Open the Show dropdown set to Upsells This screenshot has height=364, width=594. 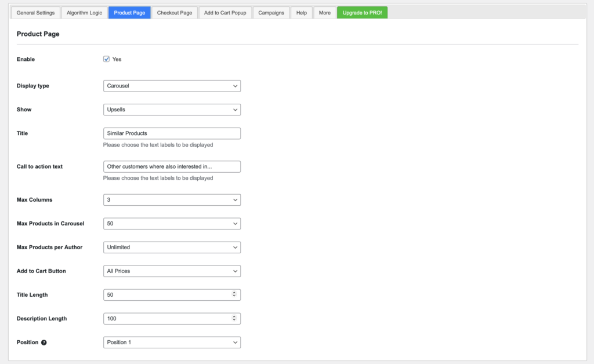(x=172, y=110)
